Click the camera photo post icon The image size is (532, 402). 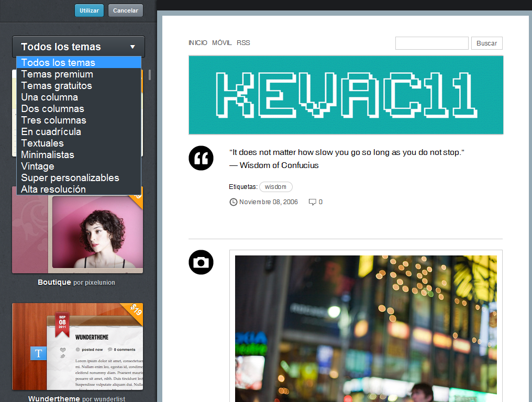(x=201, y=262)
